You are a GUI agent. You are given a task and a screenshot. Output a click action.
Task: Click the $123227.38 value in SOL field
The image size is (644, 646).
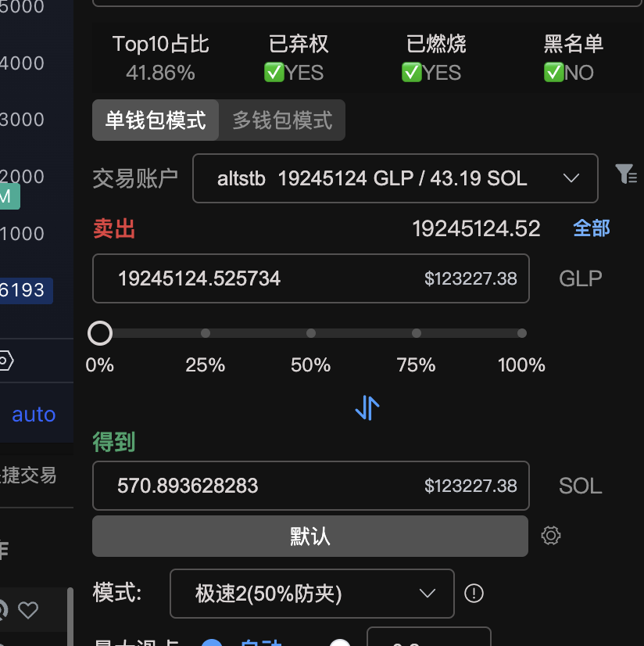pos(470,486)
